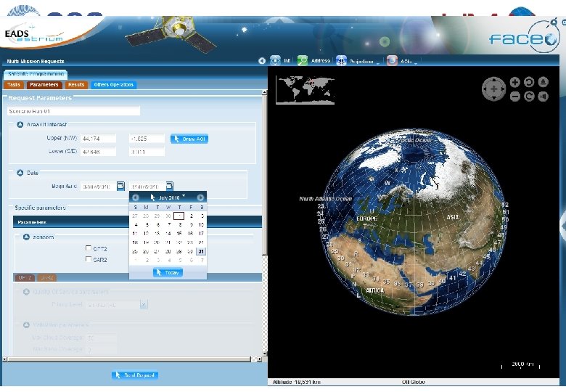Click the request panel vertical scrollbar
The height and width of the screenshot is (392, 566).
pos(265,175)
